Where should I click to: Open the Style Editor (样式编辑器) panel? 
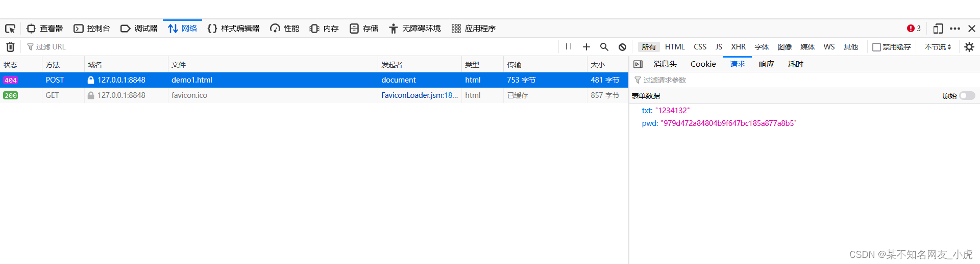pos(233,29)
